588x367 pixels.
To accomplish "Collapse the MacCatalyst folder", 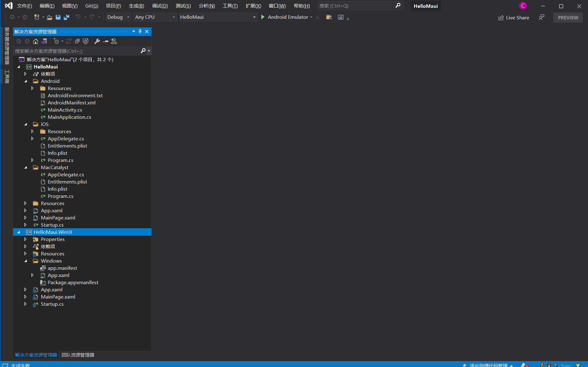I will tap(26, 168).
